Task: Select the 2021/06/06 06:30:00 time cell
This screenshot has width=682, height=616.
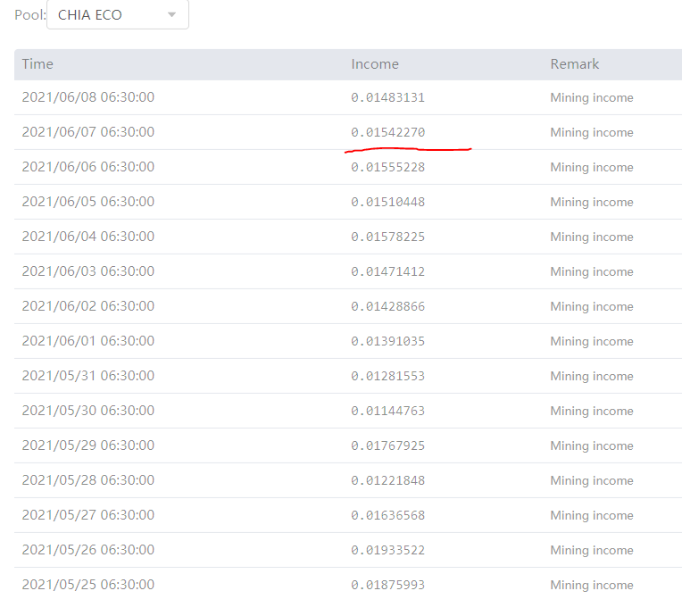Action: 88,167
